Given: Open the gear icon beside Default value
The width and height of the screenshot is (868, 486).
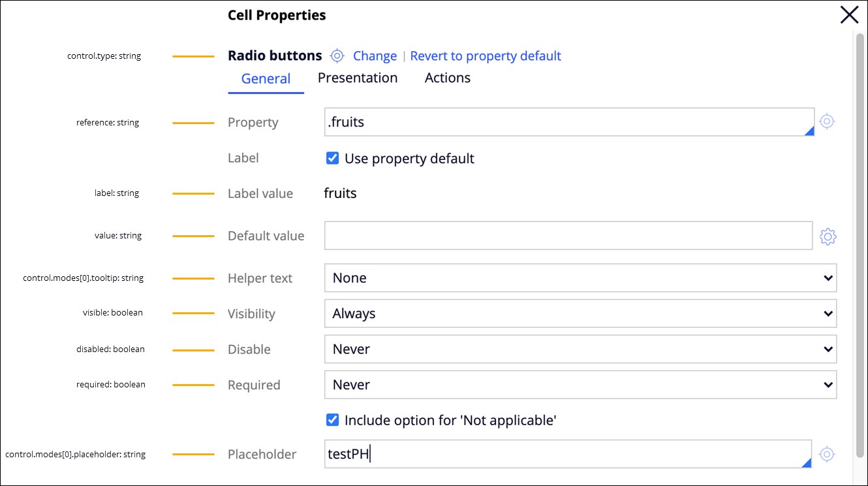Looking at the screenshot, I should tap(828, 236).
